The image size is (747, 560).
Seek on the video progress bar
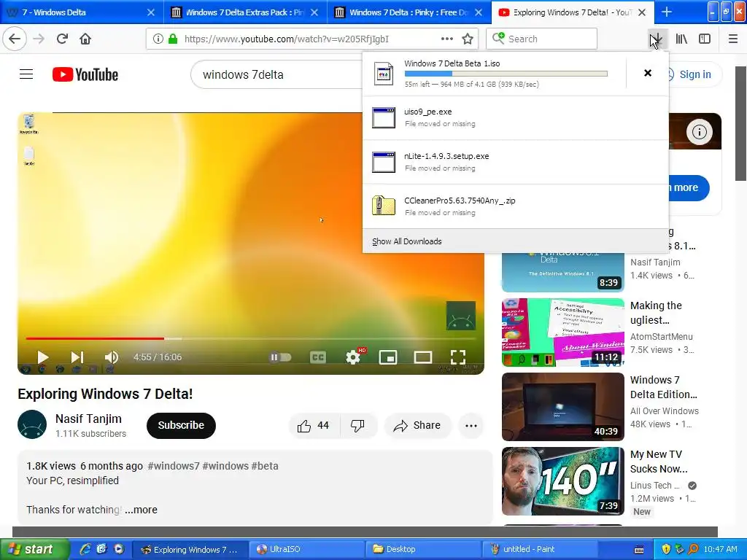[251, 338]
